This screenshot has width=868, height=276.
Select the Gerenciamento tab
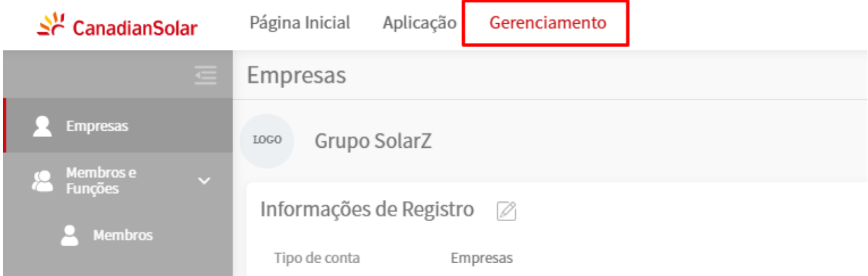click(547, 23)
